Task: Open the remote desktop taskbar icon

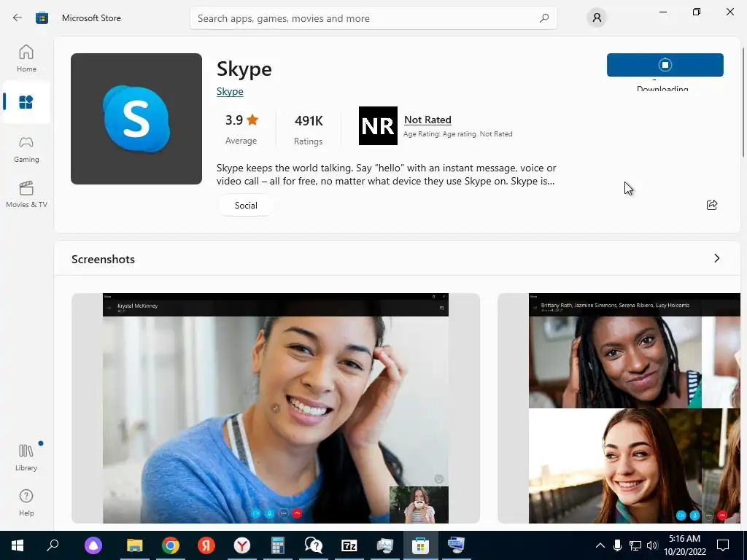Action: coord(457,545)
